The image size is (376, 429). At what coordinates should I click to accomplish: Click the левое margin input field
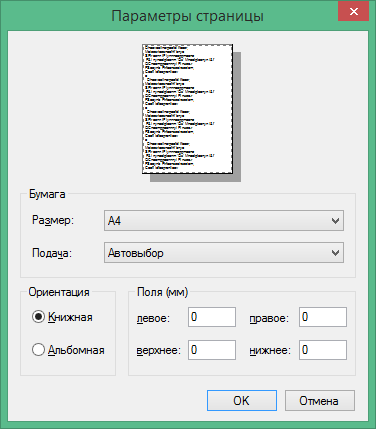212,317
